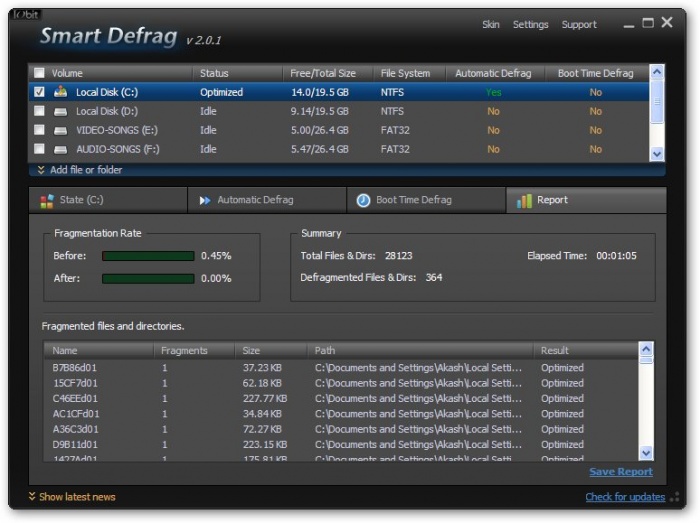
Task: Click the Local Disk (C:) drive icon
Action: coord(60,92)
